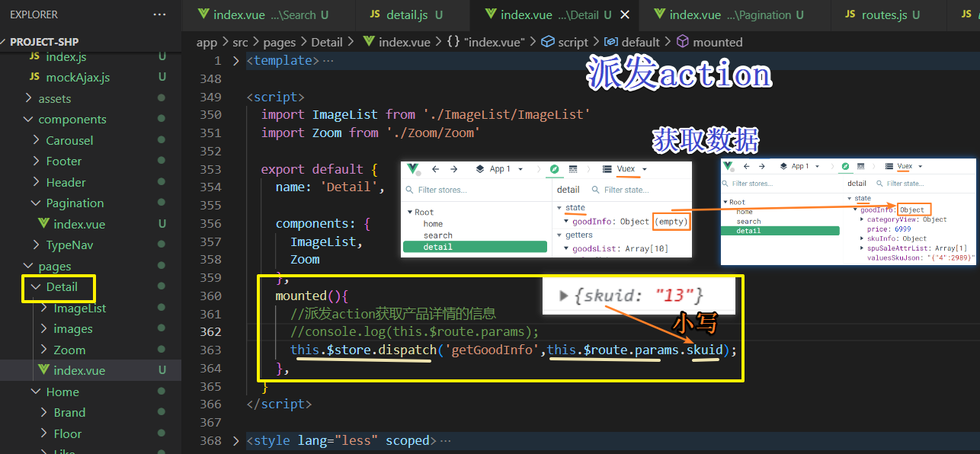This screenshot has height=454, width=980.
Task: Expand the images folder
Action: coord(72,329)
